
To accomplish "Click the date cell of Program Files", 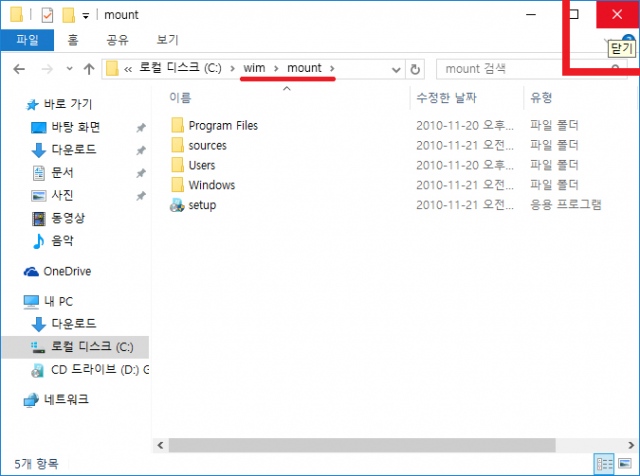I will tap(465, 125).
